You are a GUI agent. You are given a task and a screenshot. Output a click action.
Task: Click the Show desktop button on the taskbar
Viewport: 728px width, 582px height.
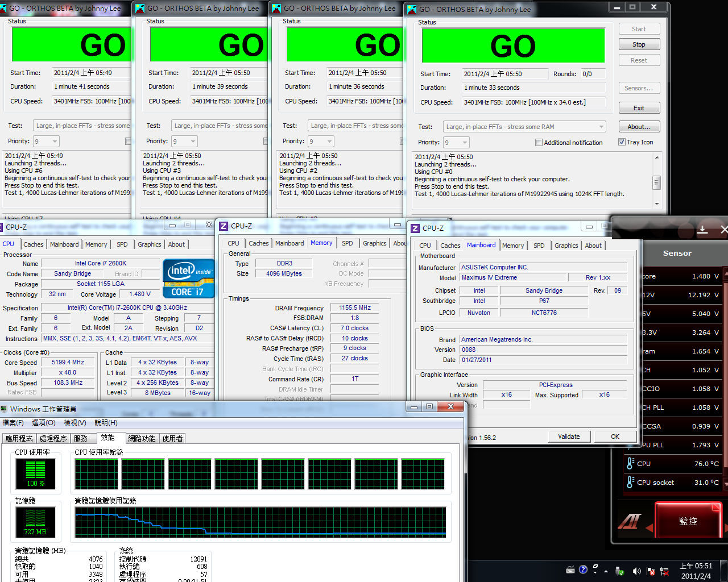tap(724, 571)
